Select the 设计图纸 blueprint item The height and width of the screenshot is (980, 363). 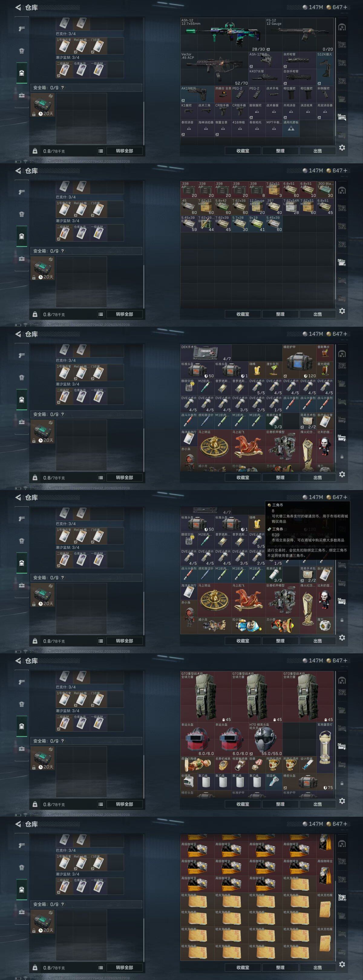click(x=308, y=764)
